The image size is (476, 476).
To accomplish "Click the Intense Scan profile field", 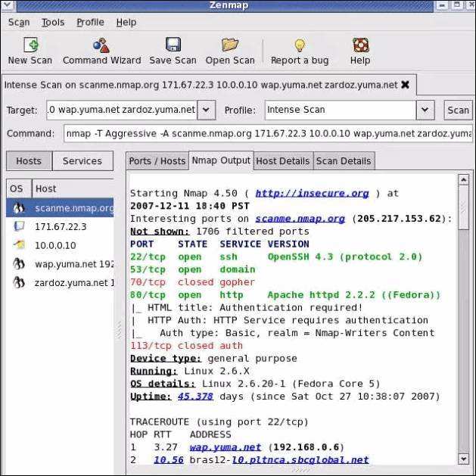I will (x=341, y=110).
